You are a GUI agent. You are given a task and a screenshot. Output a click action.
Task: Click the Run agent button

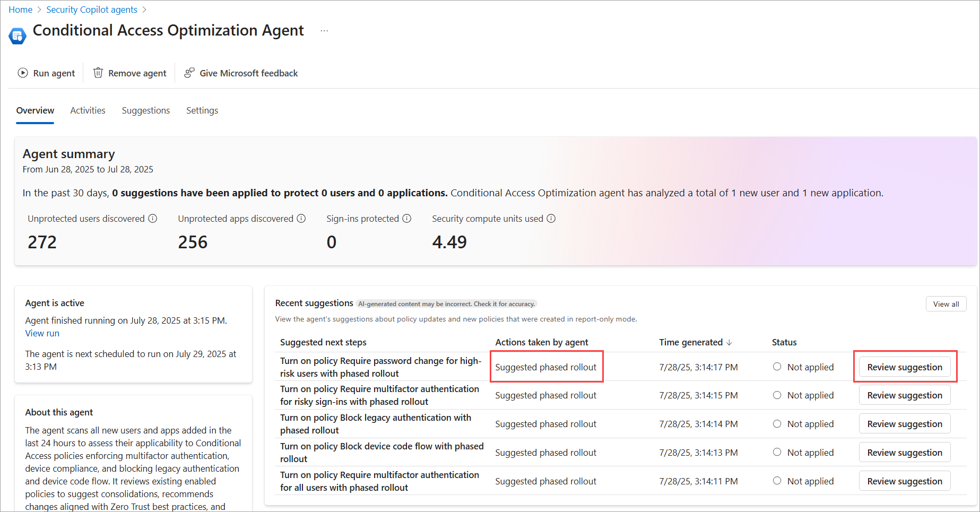point(47,73)
